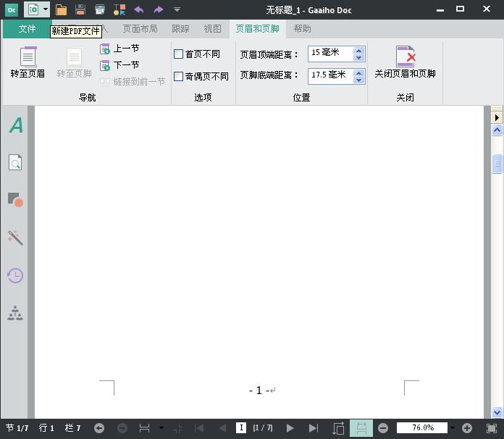Click the full screen icon
Viewport: 504px width, 439px height.
pyautogui.click(x=491, y=428)
